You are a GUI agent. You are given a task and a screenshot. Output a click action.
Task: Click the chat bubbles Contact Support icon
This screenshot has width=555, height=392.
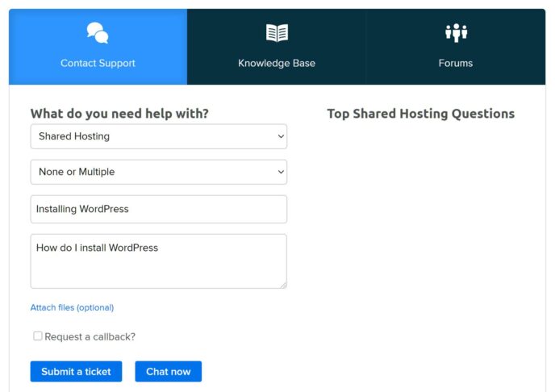tap(98, 33)
